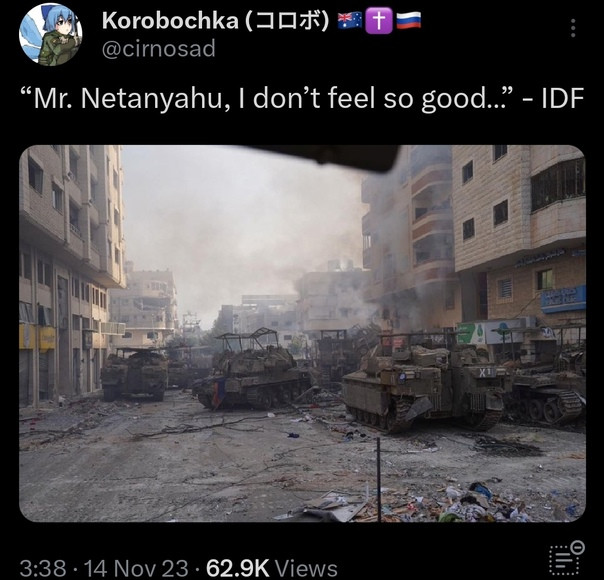
Task: Click the word IDF in tweet
Action: click(x=563, y=98)
